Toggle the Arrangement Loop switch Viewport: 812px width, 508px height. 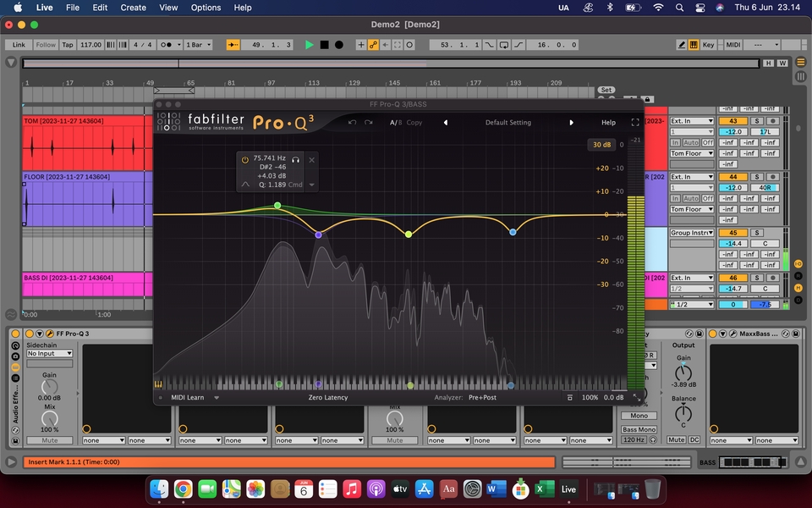point(504,45)
